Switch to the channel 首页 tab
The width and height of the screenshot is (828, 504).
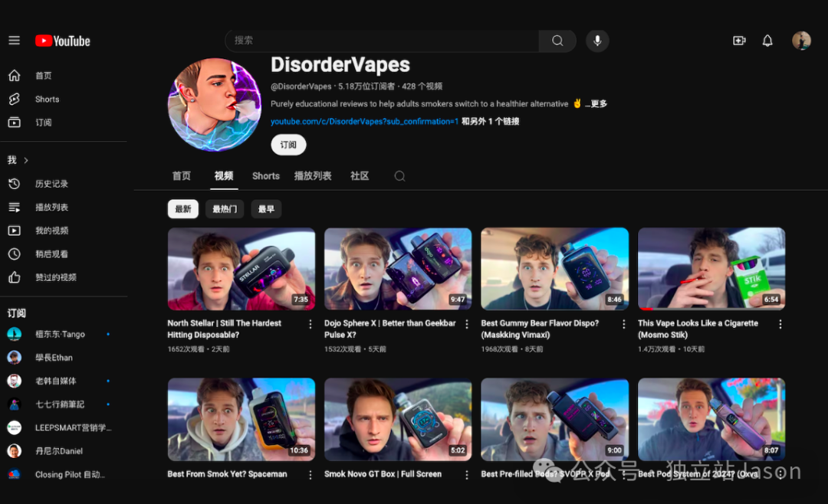(182, 176)
